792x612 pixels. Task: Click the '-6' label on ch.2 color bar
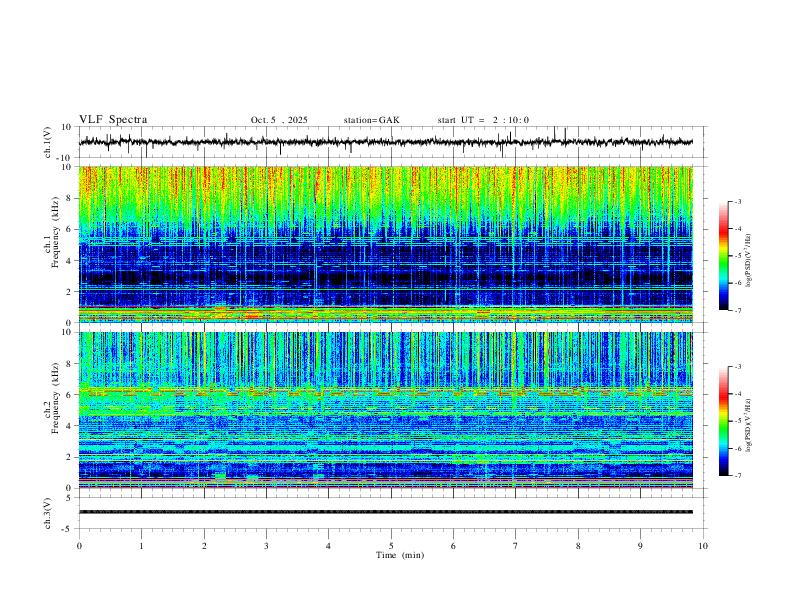(x=737, y=448)
